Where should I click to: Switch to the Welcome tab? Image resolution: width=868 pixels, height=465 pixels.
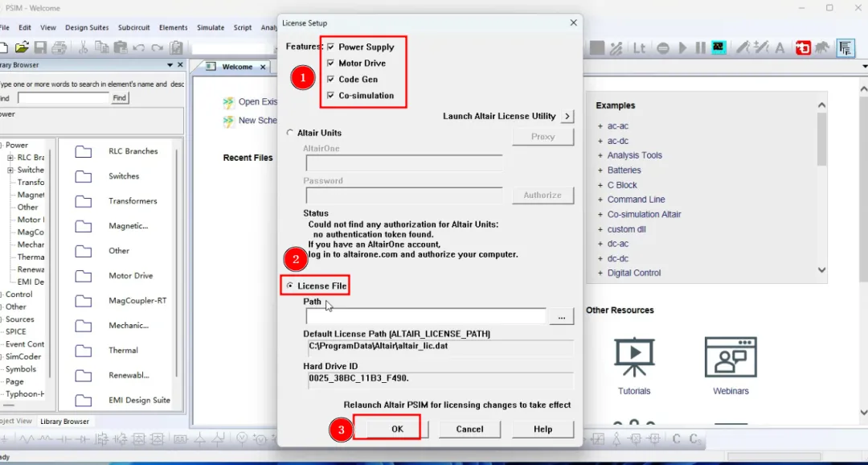tap(237, 67)
